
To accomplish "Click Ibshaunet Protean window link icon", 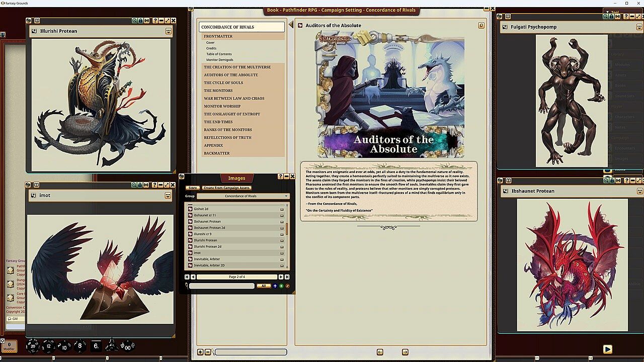I will (506, 191).
